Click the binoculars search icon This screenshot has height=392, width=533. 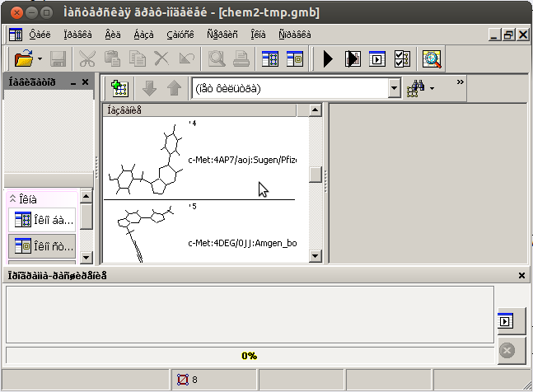pos(415,88)
